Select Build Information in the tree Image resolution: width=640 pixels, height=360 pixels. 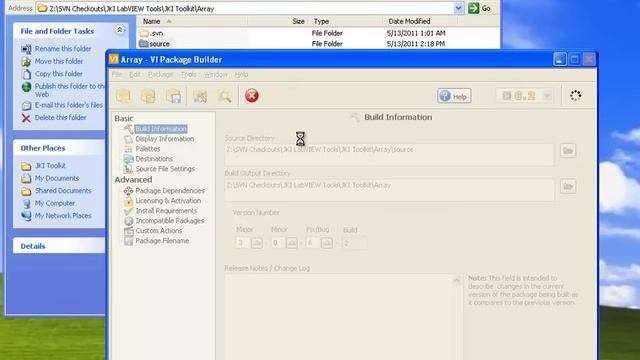(x=161, y=129)
